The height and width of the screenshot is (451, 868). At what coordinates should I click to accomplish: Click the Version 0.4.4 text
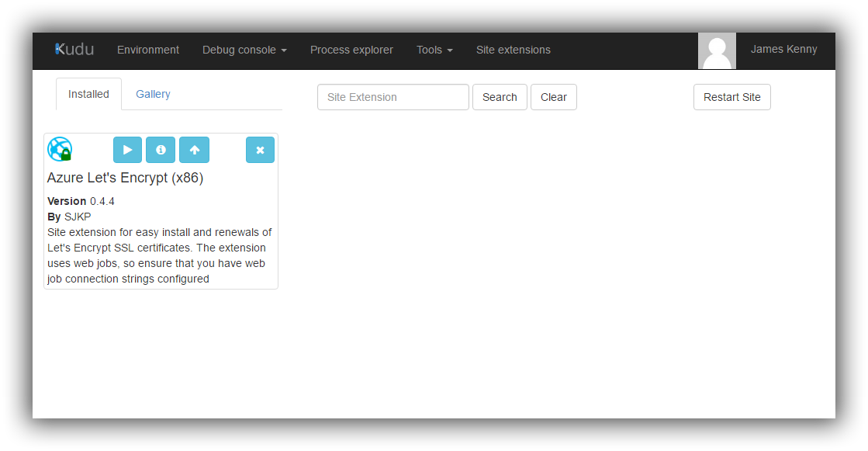(81, 201)
